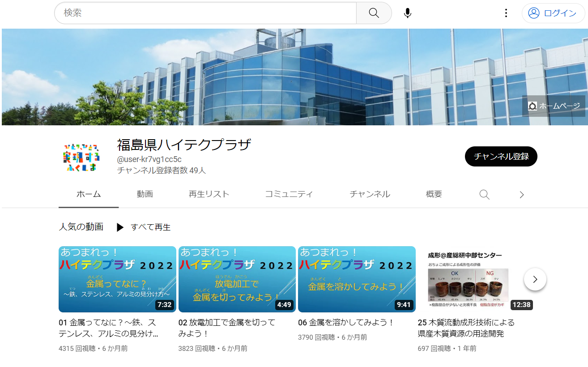This screenshot has width=588, height=367.
Task: Open YouTube settings via the three-dot icon
Action: coord(506,13)
